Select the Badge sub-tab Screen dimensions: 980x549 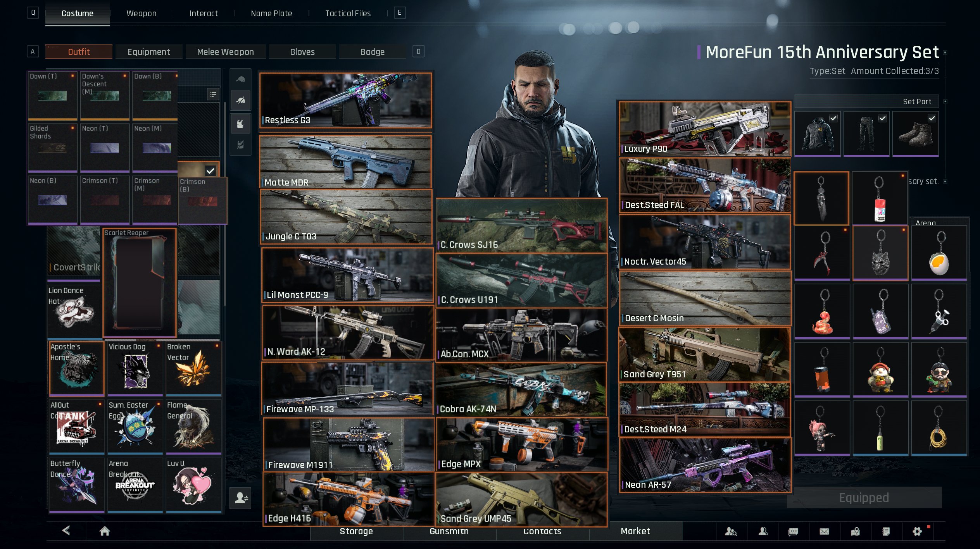[x=373, y=52]
